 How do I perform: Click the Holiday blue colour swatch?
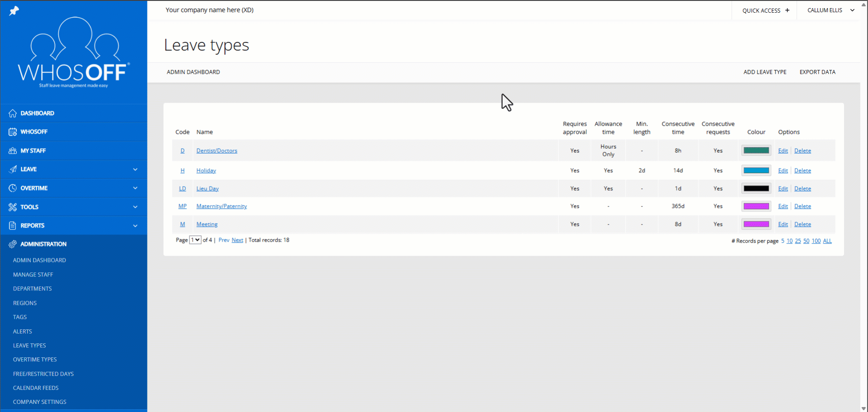coord(756,170)
